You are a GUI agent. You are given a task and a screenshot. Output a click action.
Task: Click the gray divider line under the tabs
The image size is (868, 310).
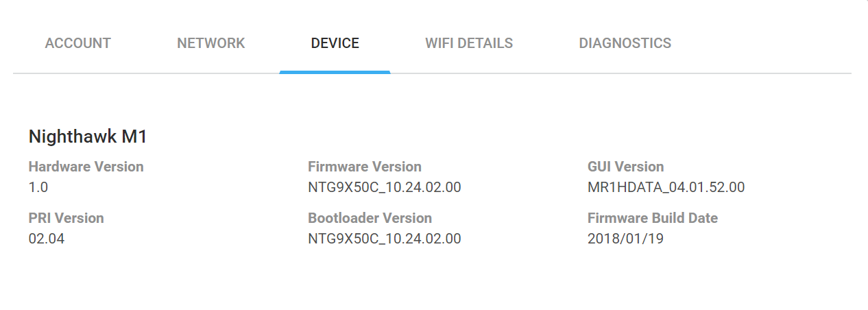(x=617, y=73)
